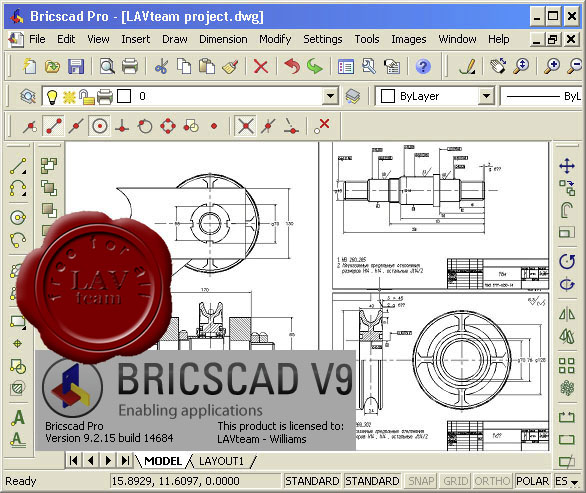The image size is (586, 493).
Task: Jump to last layout tab arrow
Action: [125, 460]
